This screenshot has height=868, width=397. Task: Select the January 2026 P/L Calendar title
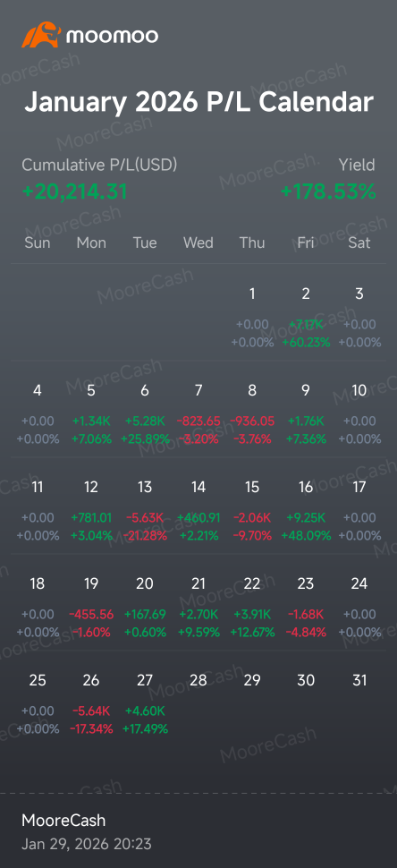click(x=198, y=102)
